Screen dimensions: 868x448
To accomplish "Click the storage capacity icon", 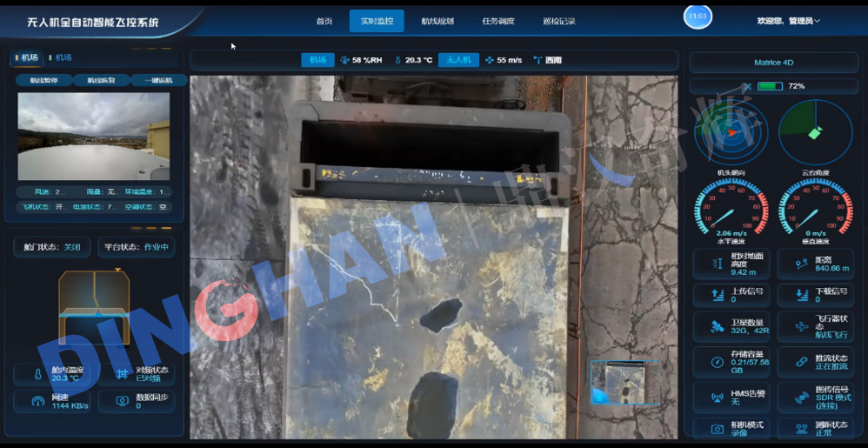I will (717, 361).
